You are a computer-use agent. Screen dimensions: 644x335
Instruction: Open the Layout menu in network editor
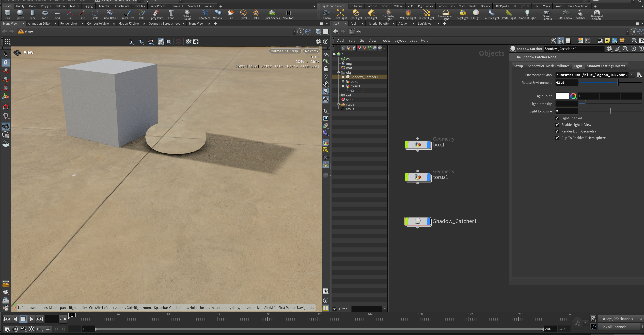tap(400, 40)
